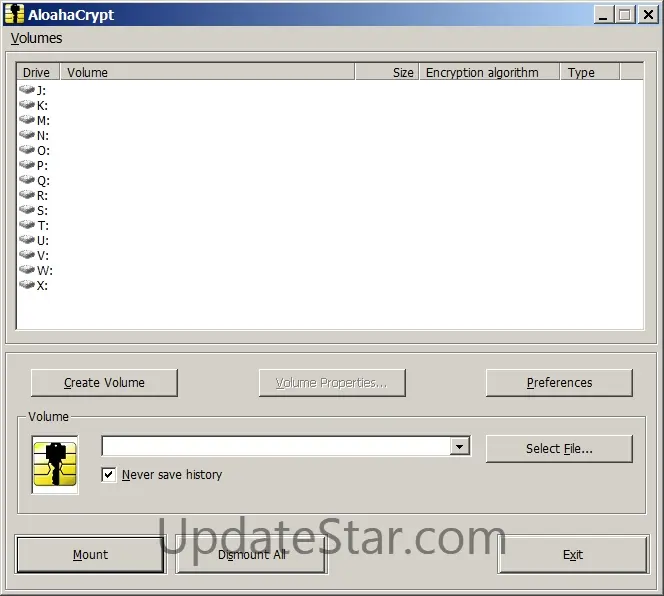
Task: Click the Mount button
Action: point(90,554)
